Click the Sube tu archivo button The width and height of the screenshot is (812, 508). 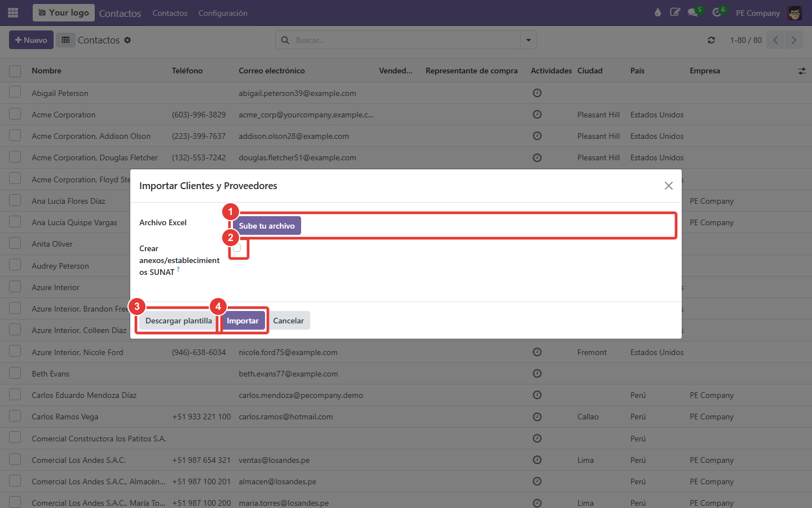tap(267, 226)
